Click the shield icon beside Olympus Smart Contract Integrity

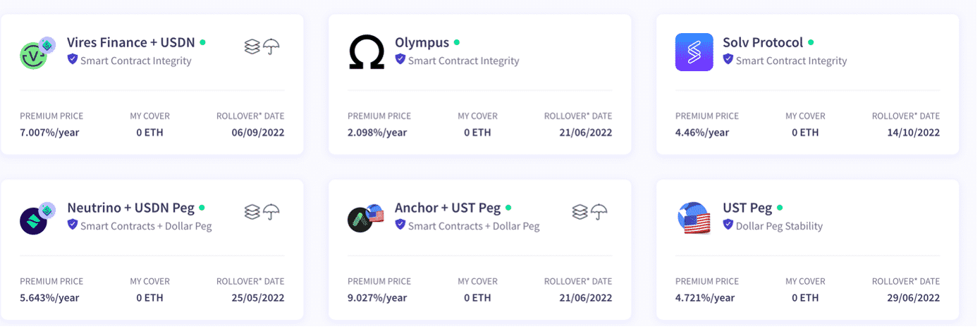click(x=400, y=60)
